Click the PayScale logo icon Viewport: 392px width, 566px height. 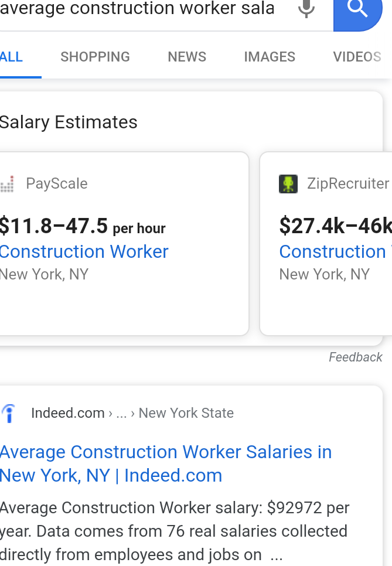coord(7,184)
